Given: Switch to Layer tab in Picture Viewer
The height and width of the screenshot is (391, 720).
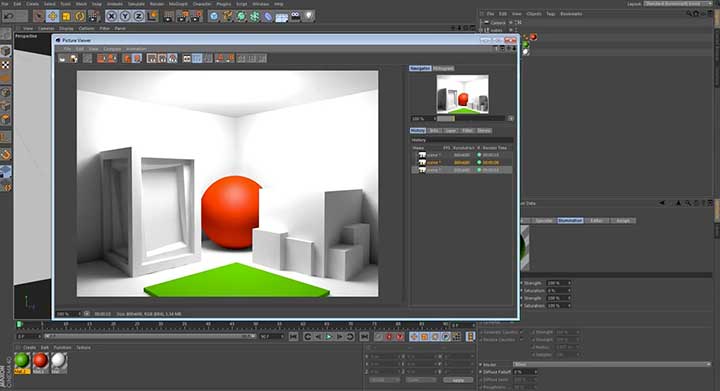Looking at the screenshot, I should pos(450,130).
